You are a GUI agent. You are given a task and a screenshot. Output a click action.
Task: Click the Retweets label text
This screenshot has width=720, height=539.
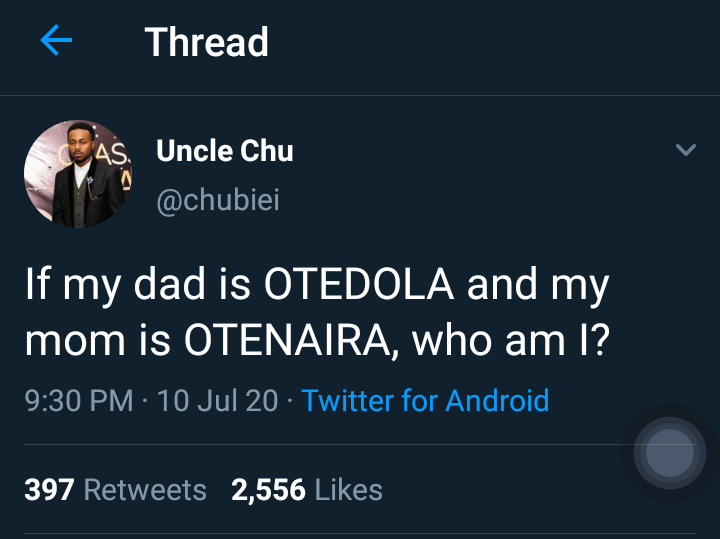145,489
